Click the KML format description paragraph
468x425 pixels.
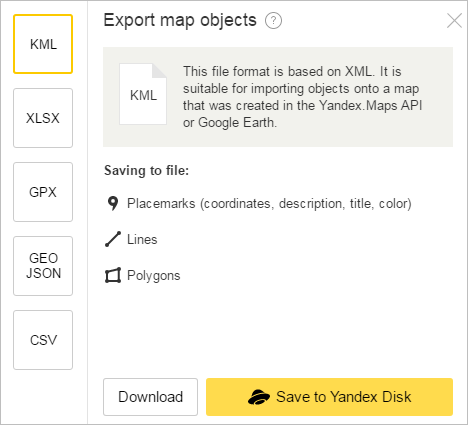pyautogui.click(x=303, y=97)
